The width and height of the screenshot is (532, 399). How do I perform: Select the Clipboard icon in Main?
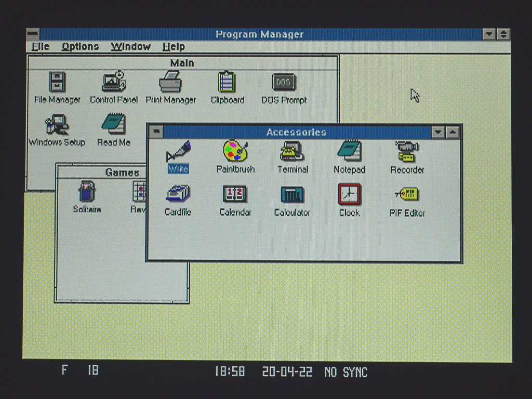(227, 82)
